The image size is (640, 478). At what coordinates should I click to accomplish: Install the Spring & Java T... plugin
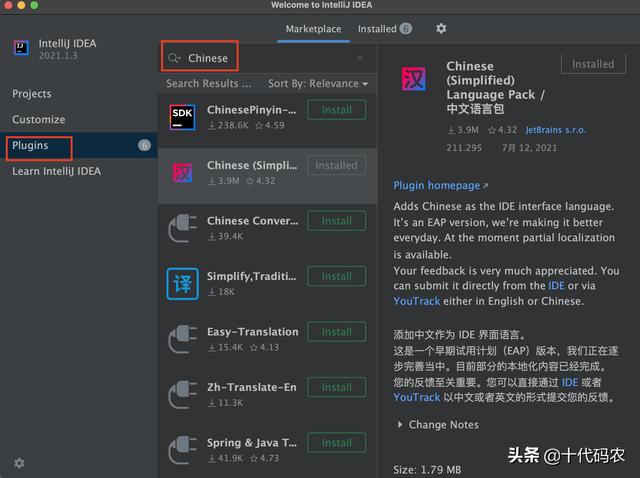[337, 443]
